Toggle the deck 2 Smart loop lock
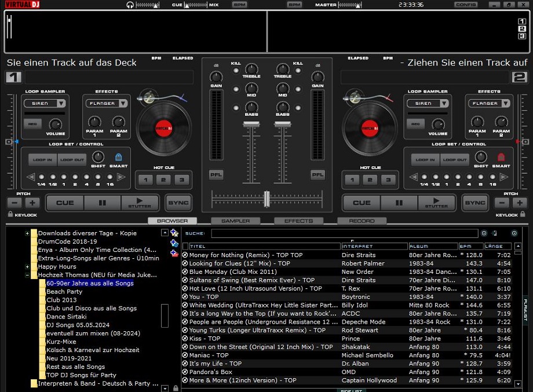This screenshot has height=392, width=533. point(501,157)
